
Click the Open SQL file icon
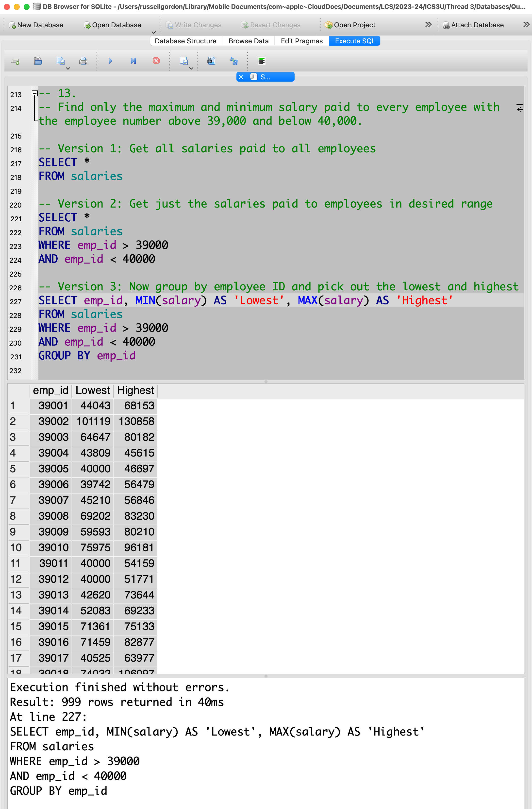tap(38, 61)
